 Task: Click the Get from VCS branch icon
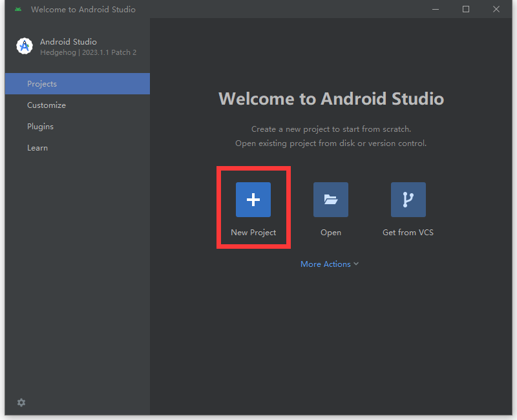[x=408, y=200]
